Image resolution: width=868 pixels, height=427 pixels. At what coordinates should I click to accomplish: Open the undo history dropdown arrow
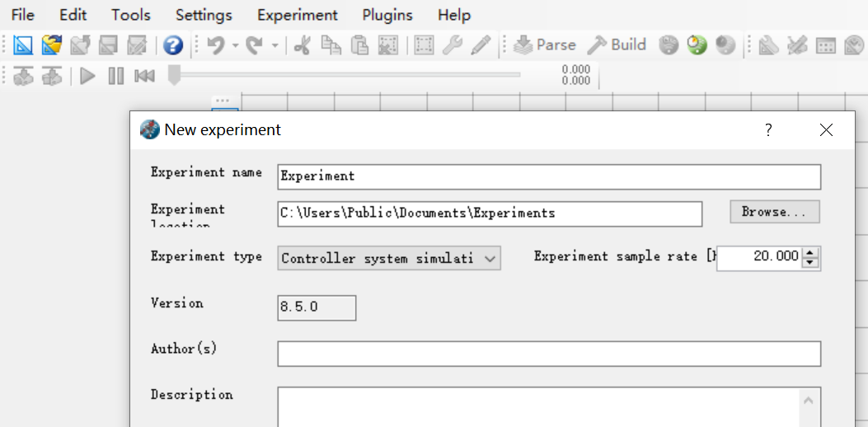[235, 45]
